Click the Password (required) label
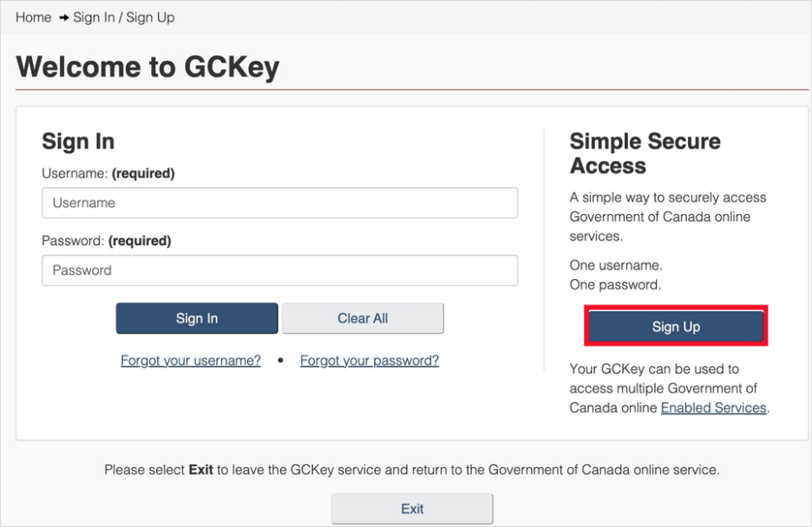812x527 pixels. (106, 241)
